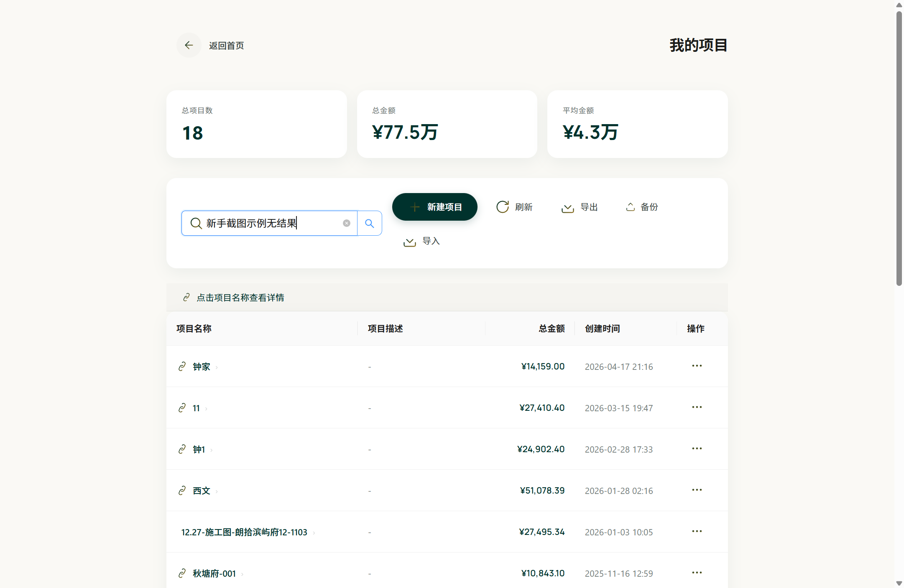
Task: Open 12.27-施工图-朗拾滨屿府12-1103 project
Action: coord(244,532)
